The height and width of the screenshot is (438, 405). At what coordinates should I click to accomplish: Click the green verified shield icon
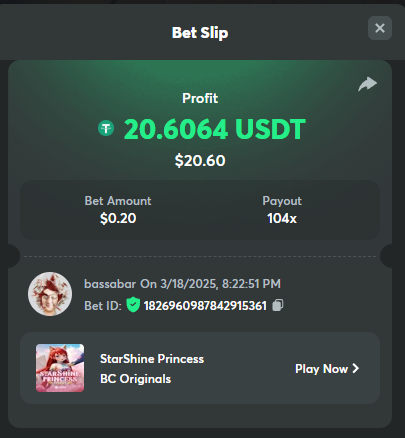click(x=133, y=305)
